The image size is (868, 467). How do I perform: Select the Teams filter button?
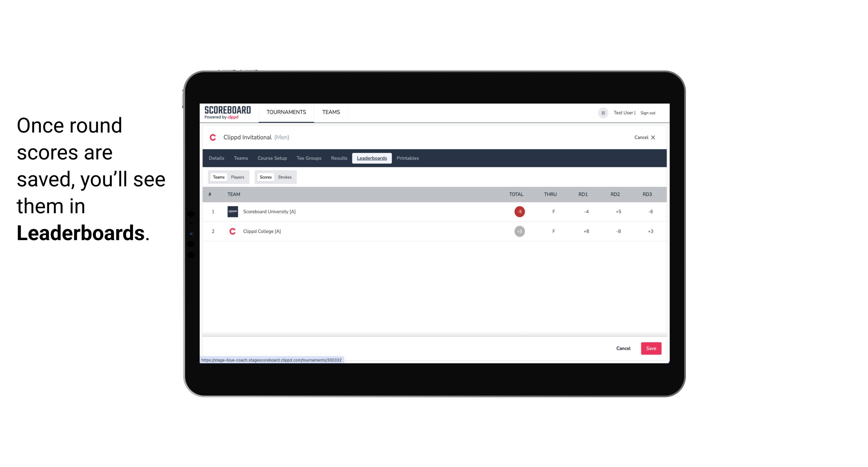(x=218, y=177)
